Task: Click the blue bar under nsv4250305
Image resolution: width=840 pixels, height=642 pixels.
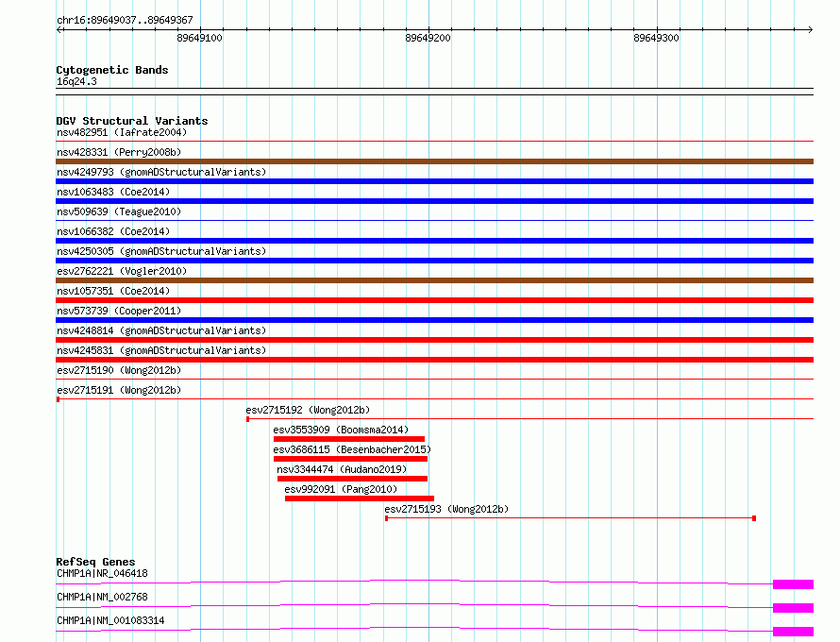Action: [434, 261]
